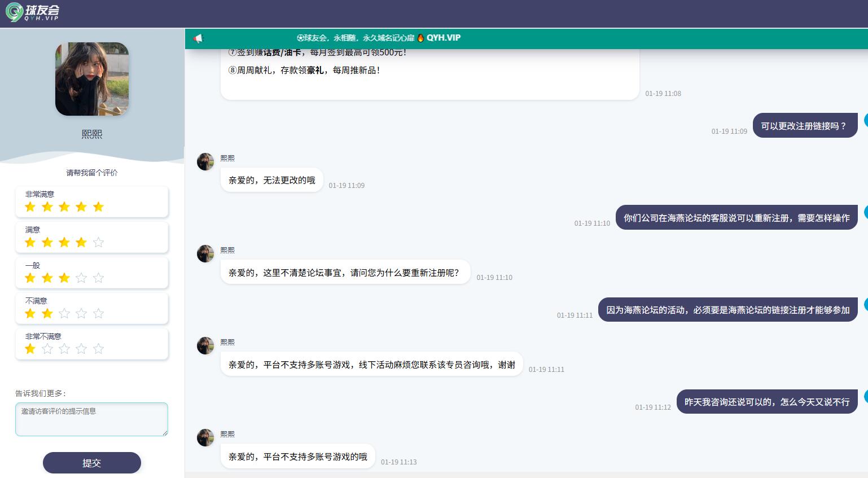Click the fifth star in 非常满意 row
The image size is (868, 478).
tap(98, 207)
